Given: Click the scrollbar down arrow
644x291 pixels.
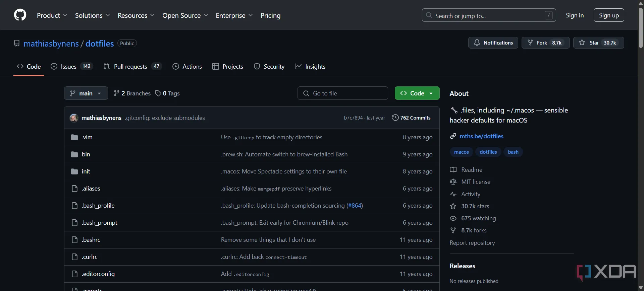Looking at the screenshot, I should tap(641, 288).
